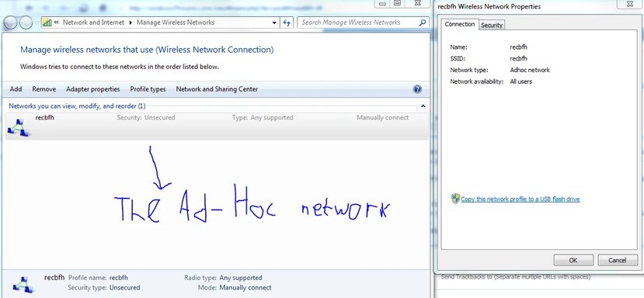Open the address bar history dropdown arrow
The width and height of the screenshot is (644, 298).
(x=274, y=23)
